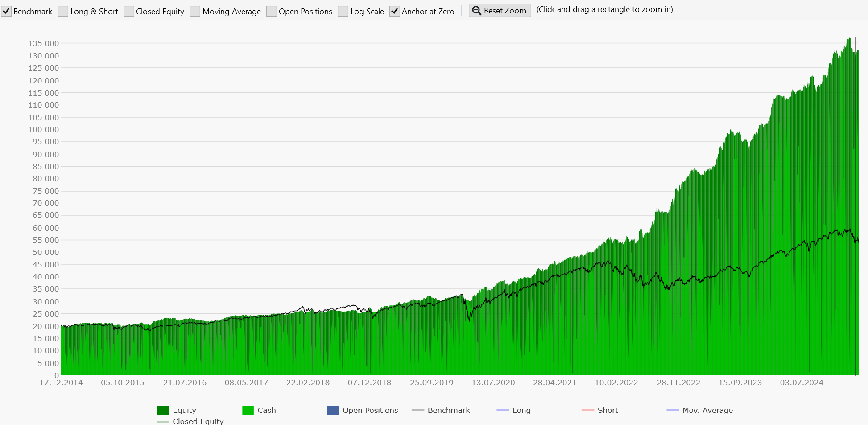868x425 pixels.
Task: Click the Mov. Average legend line marker
Action: point(673,410)
